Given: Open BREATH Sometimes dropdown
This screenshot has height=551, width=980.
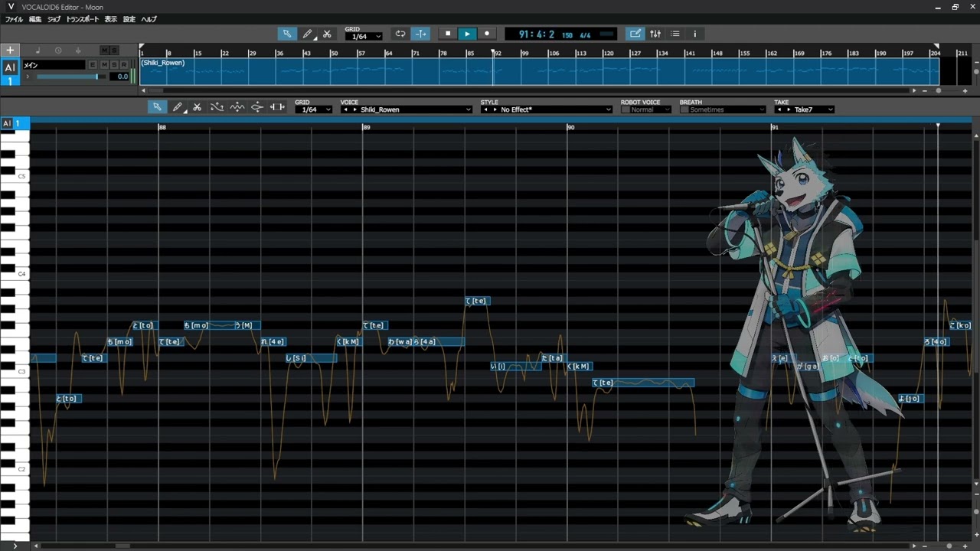Looking at the screenshot, I should pyautogui.click(x=727, y=109).
